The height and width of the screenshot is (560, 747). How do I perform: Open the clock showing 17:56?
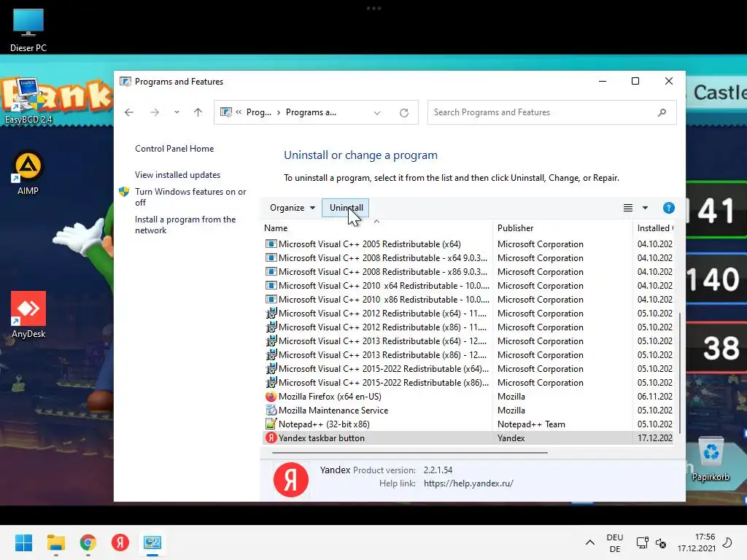pyautogui.click(x=696, y=542)
